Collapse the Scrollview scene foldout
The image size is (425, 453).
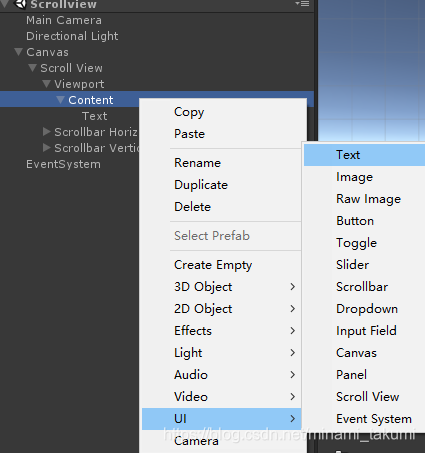click(5, 4)
